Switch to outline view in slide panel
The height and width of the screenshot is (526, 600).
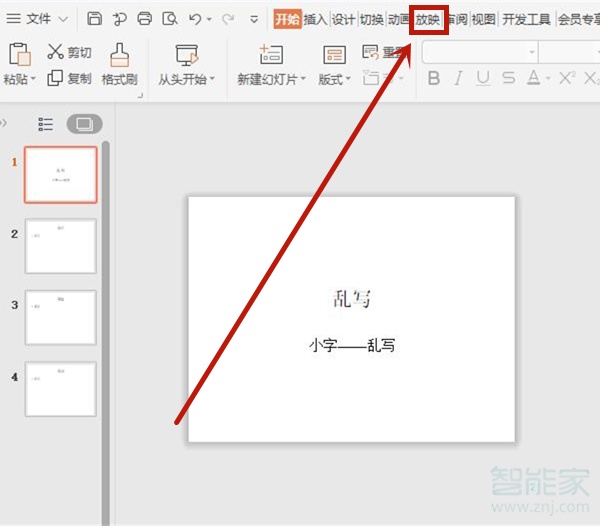click(x=46, y=124)
